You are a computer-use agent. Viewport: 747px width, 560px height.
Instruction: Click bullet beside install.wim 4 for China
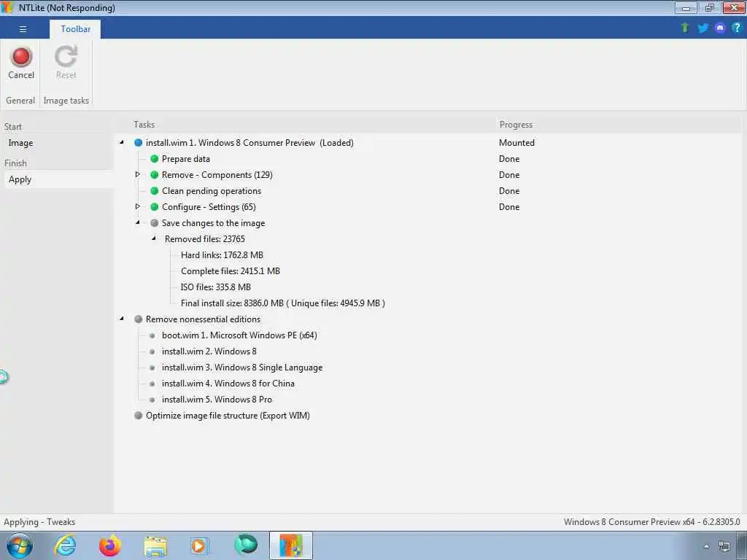click(152, 384)
